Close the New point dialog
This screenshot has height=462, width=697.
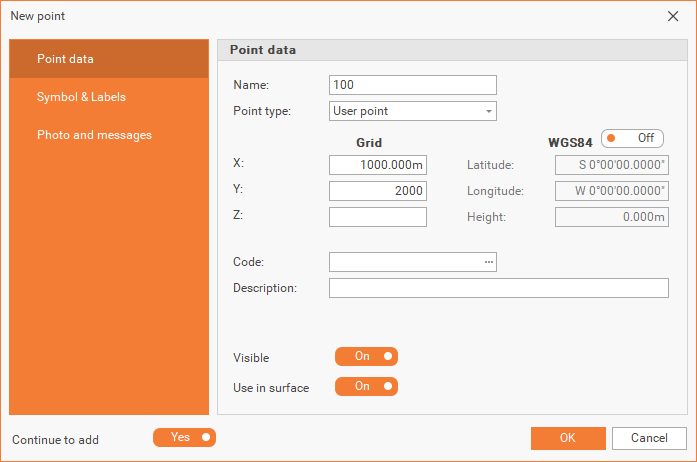pos(672,16)
